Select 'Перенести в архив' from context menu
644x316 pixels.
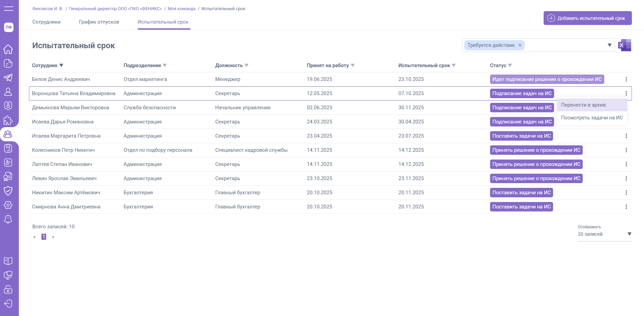583,105
